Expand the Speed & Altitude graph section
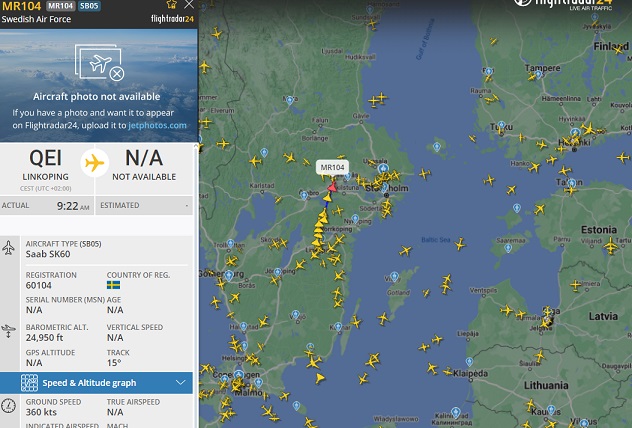Image resolution: width=632 pixels, height=428 pixels. pos(180,382)
